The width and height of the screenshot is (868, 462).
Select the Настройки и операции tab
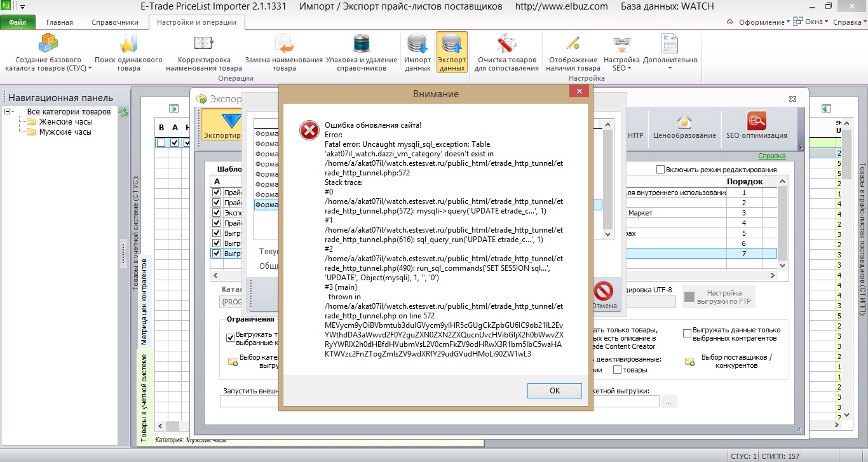[196, 22]
